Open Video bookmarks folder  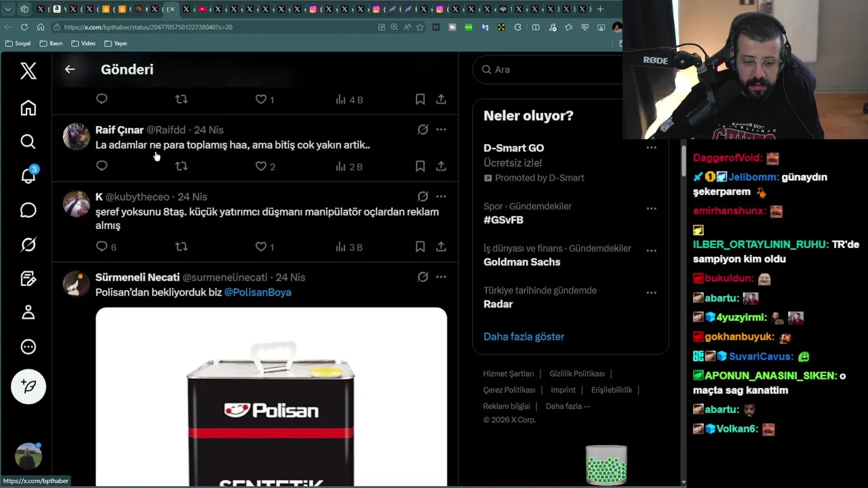click(x=83, y=43)
